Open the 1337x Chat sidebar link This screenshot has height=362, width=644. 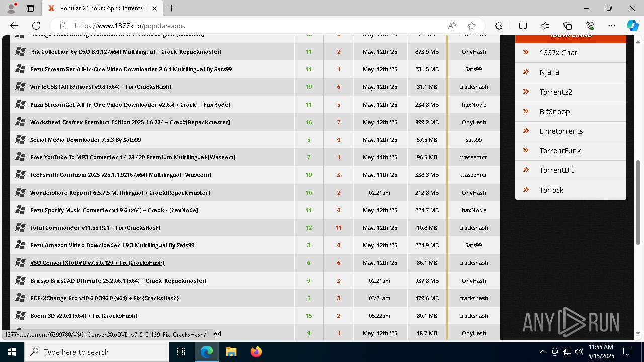coord(558,52)
